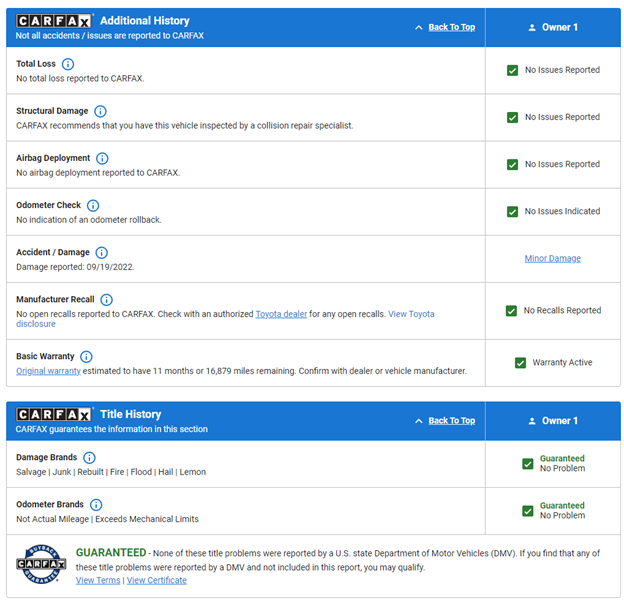The image size is (624, 601).
Task: Click the Airbag Deployment green checkmark
Action: (x=513, y=164)
